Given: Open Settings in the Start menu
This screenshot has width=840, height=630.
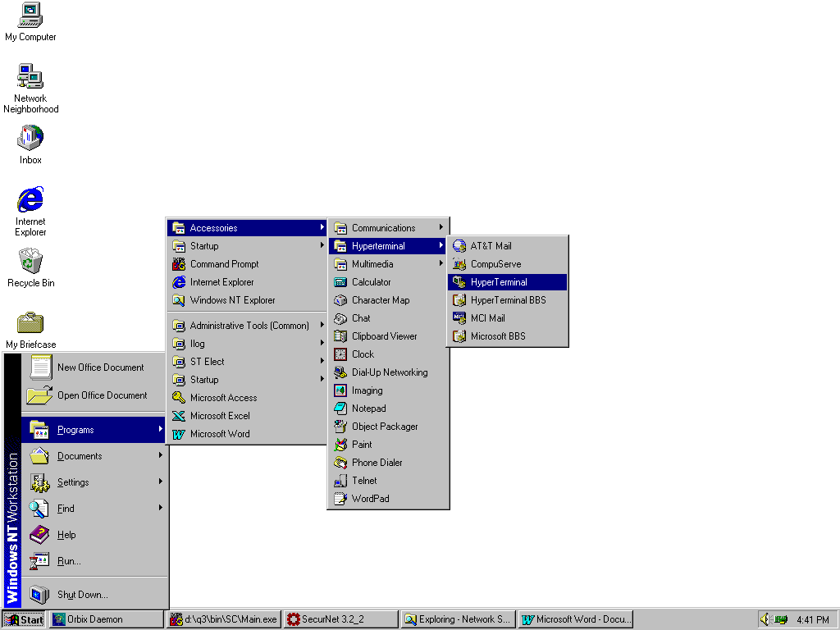Looking at the screenshot, I should click(94, 482).
